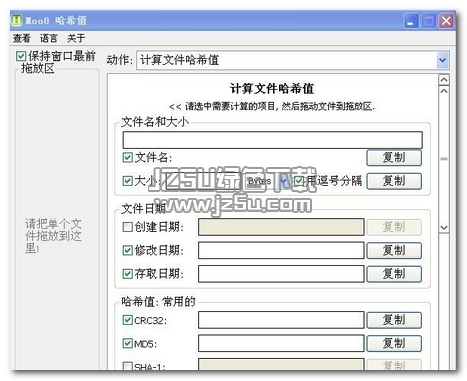Click the scrollbar thumb marker
Viewport: 467px width, 381px height.
coord(444,159)
